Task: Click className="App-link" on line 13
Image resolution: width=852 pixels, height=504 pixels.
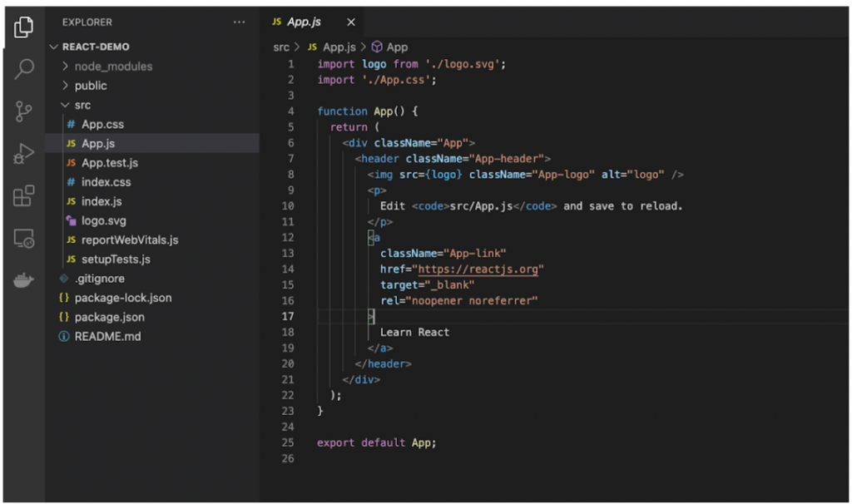Action: pos(443,254)
